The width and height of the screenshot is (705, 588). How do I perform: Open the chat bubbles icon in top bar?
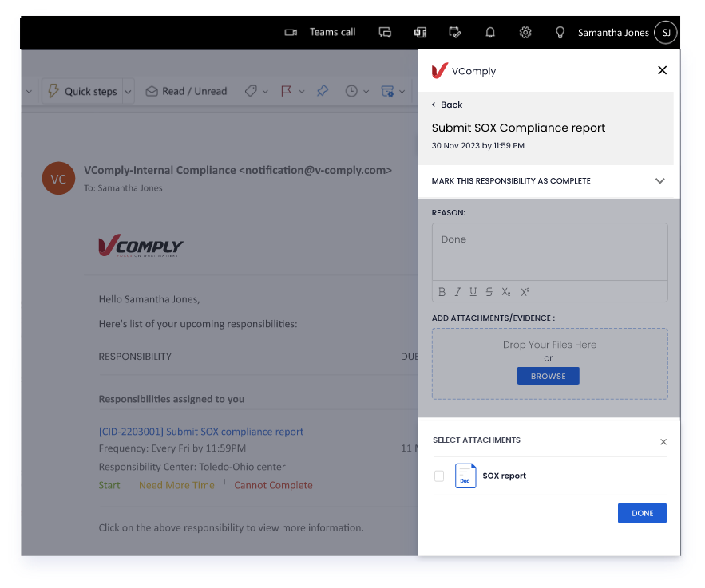(x=385, y=33)
